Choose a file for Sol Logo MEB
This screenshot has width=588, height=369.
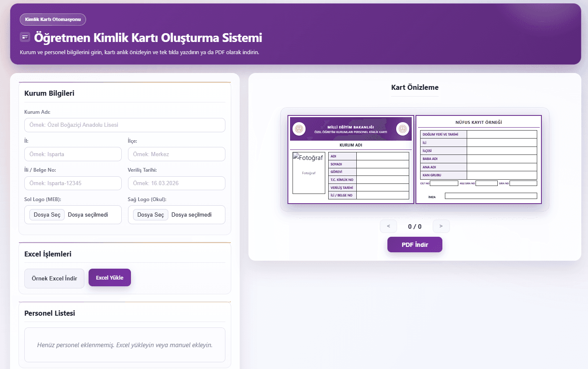click(47, 214)
